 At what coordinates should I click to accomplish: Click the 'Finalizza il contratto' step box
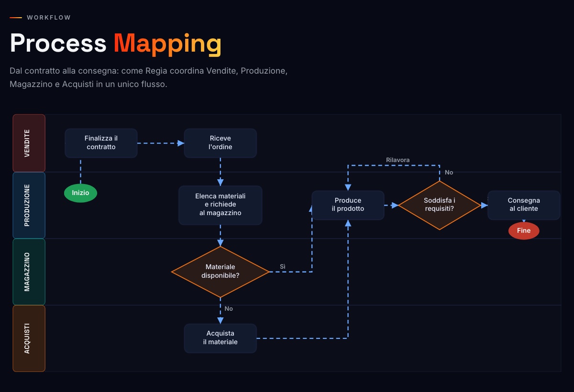pyautogui.click(x=101, y=143)
